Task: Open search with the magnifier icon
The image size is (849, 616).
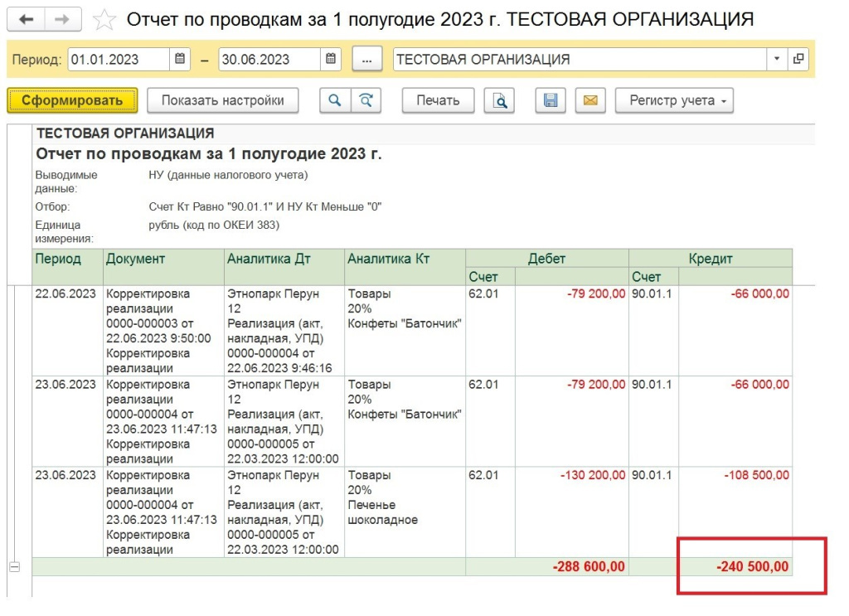Action: [335, 100]
